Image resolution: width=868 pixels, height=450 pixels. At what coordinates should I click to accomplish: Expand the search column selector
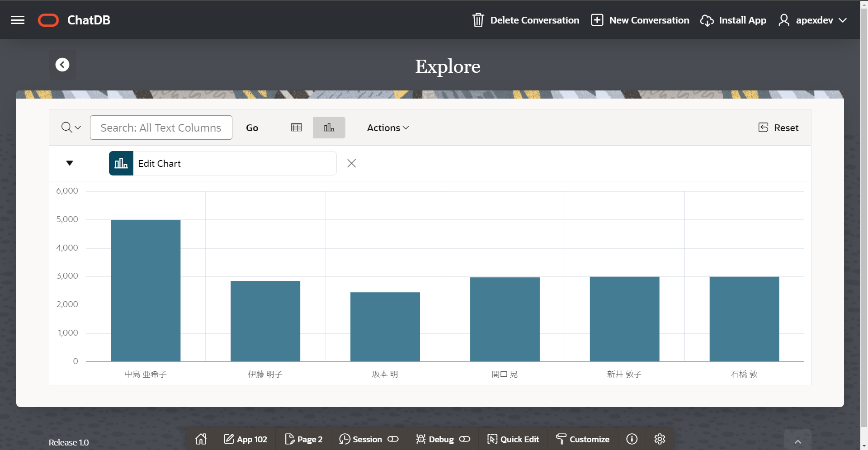point(71,128)
